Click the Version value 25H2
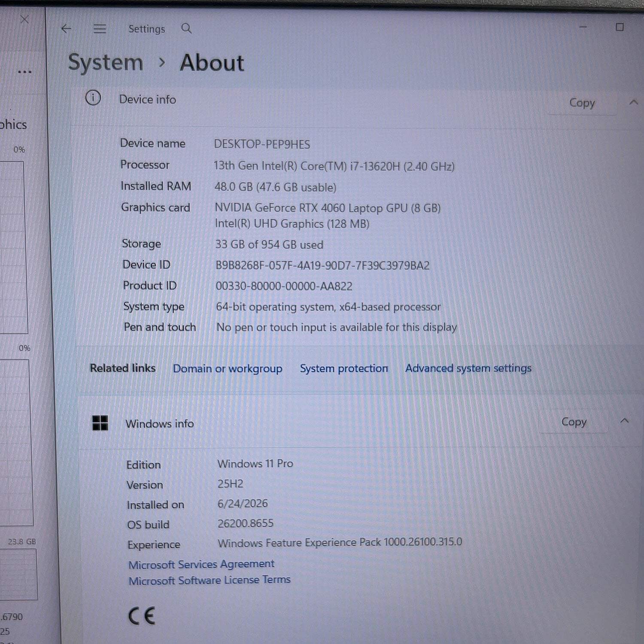The height and width of the screenshot is (644, 644). pyautogui.click(x=230, y=484)
